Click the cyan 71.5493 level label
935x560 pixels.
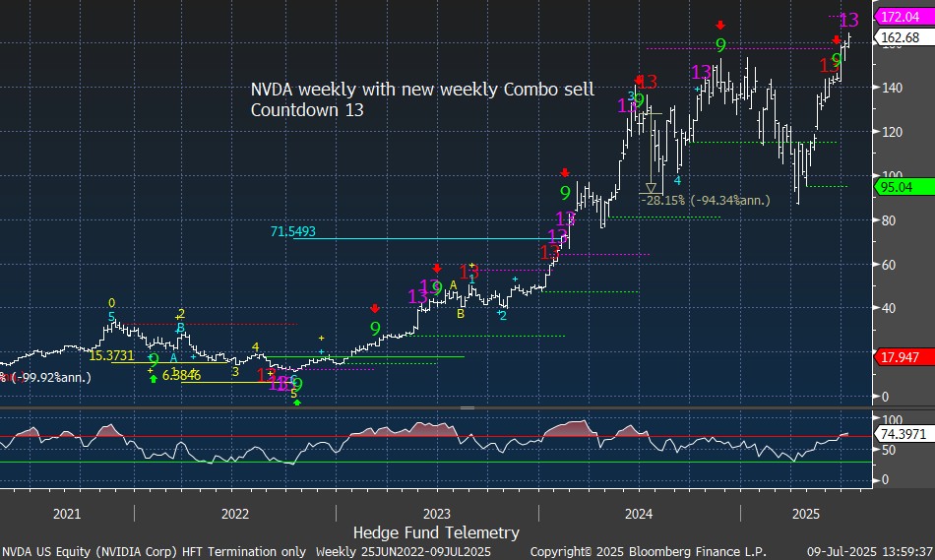click(x=292, y=231)
